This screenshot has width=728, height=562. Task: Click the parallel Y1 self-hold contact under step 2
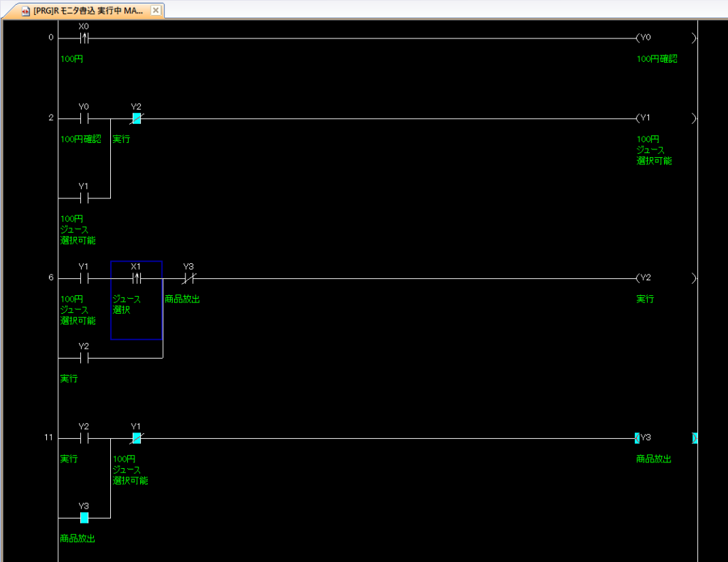pos(84,198)
